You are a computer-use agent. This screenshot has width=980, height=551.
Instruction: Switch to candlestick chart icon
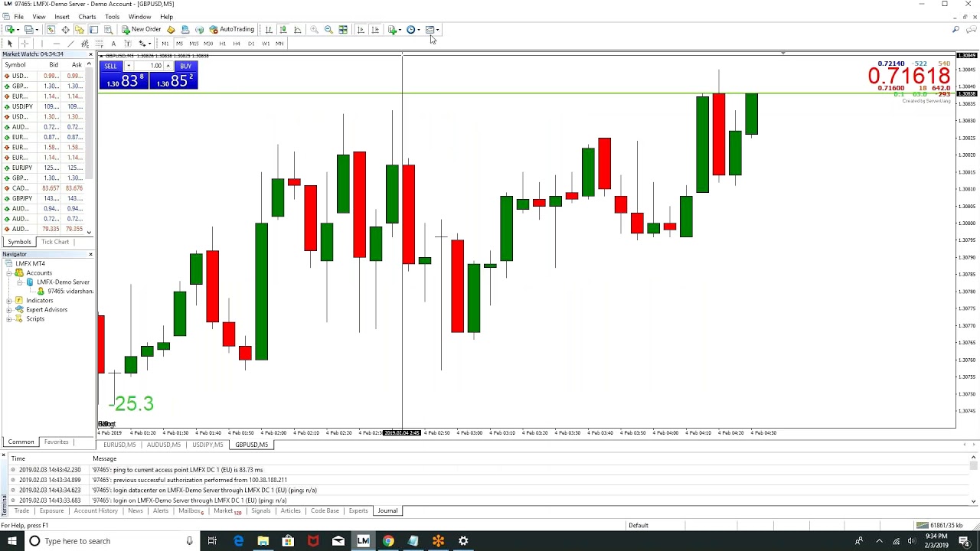[x=283, y=29]
